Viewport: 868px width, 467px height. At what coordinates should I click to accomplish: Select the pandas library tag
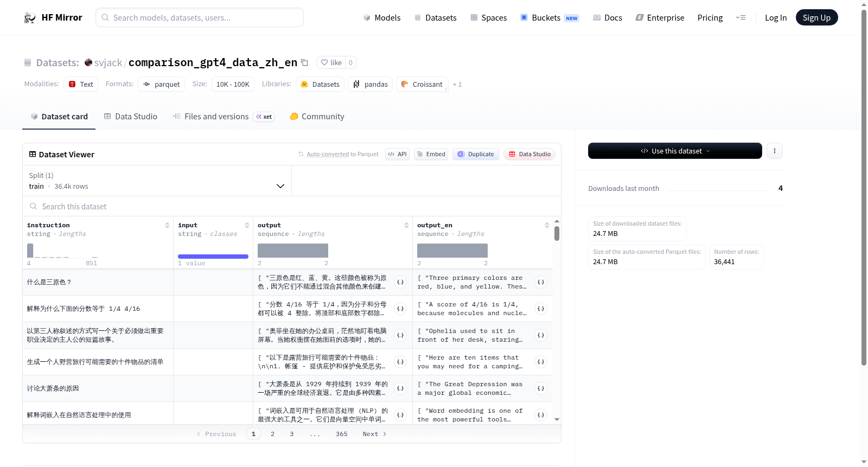371,84
